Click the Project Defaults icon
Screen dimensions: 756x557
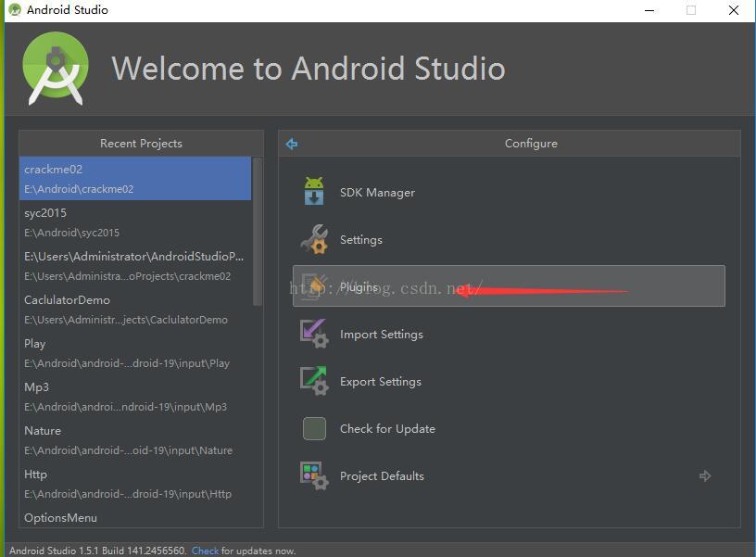click(314, 475)
